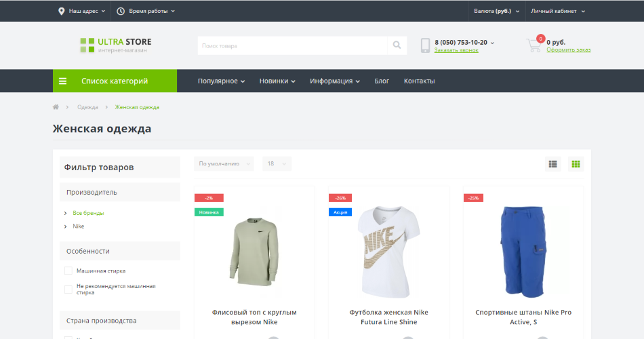The height and width of the screenshot is (339, 644).
Task: Open the Контакты page
Action: [x=420, y=81]
